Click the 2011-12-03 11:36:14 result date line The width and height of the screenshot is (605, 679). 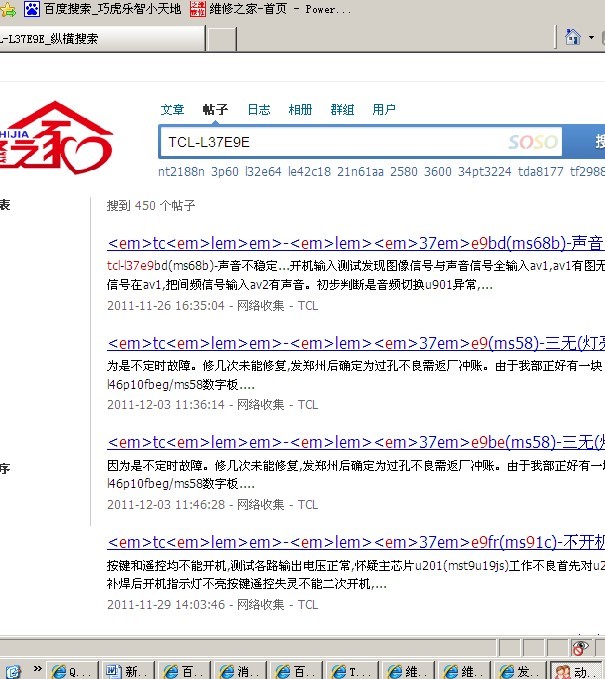click(212, 405)
